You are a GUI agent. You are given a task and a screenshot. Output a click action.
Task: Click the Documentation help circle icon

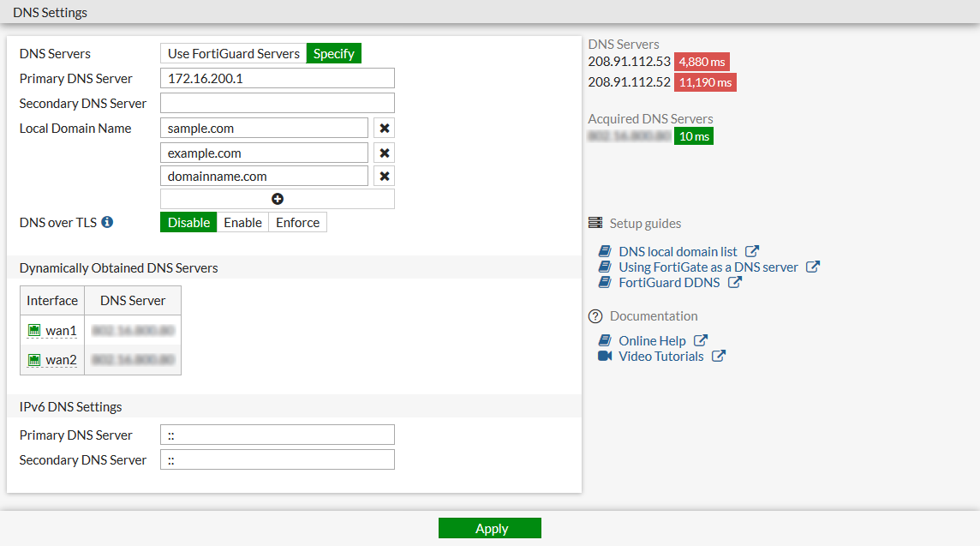point(595,316)
